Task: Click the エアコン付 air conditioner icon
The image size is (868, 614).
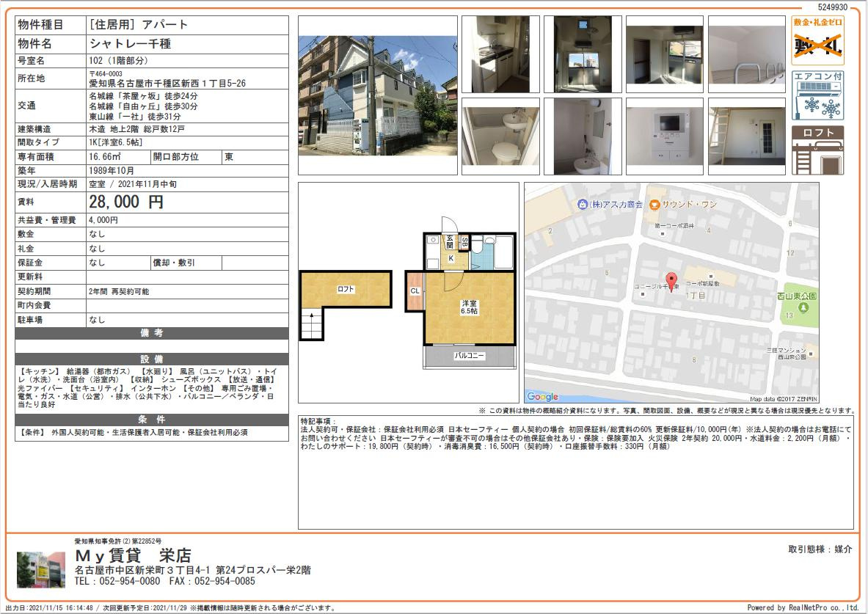Action: (817, 95)
